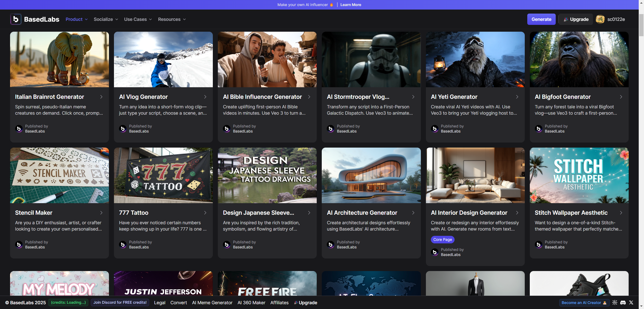Click Upgrade in the footer bar
Image resolution: width=644 pixels, height=309 pixels.
click(x=306, y=303)
